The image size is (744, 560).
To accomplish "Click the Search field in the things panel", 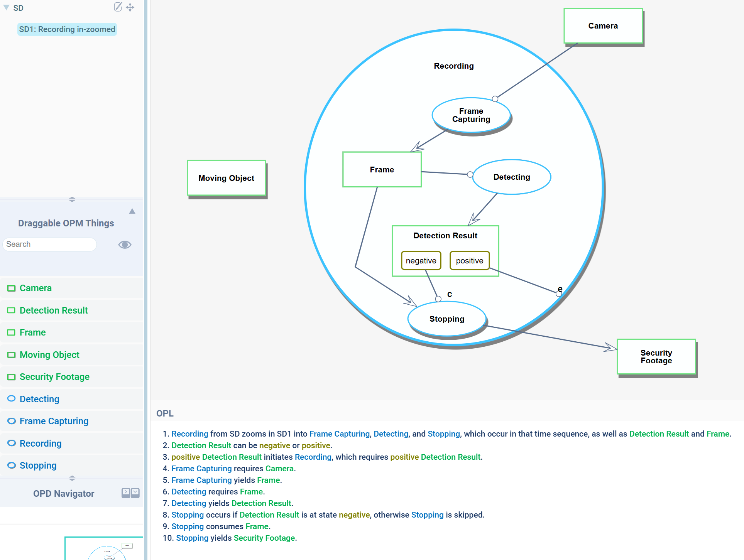I will [x=49, y=244].
